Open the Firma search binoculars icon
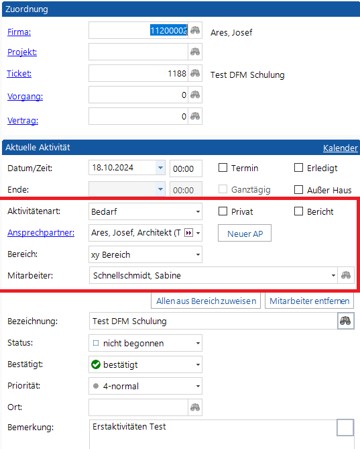 pos(195,30)
